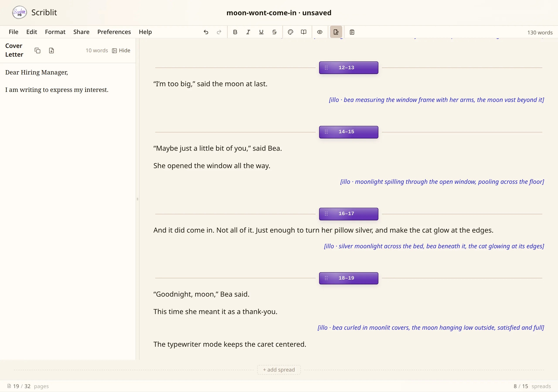Toggle underline formatting
The image size is (558, 392).
pos(261,32)
